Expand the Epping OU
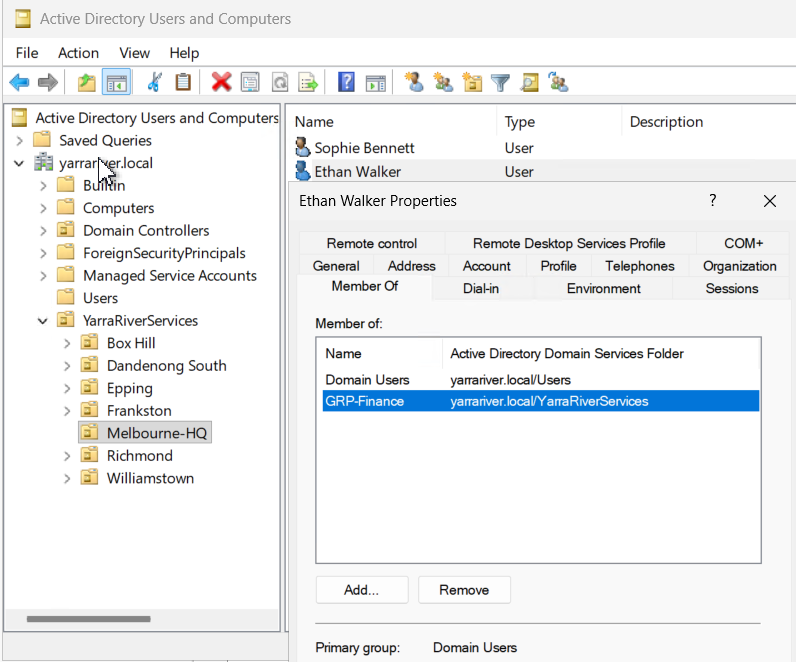The width and height of the screenshot is (796, 662). tap(67, 388)
